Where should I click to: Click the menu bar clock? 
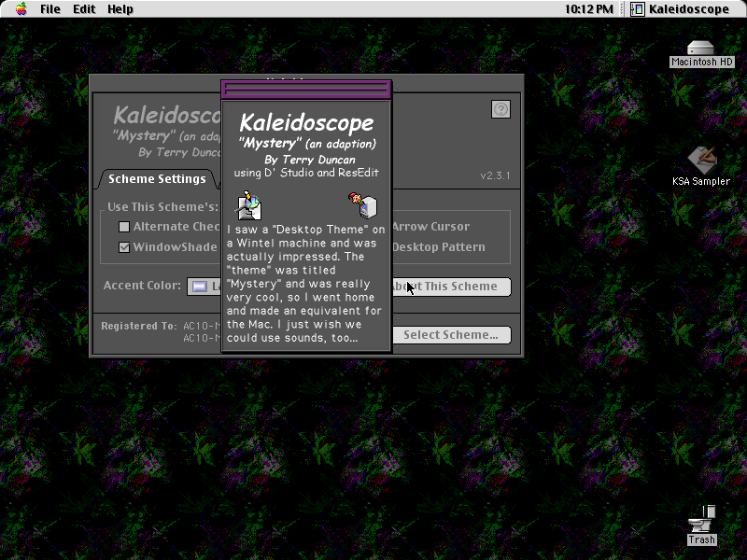(x=589, y=9)
